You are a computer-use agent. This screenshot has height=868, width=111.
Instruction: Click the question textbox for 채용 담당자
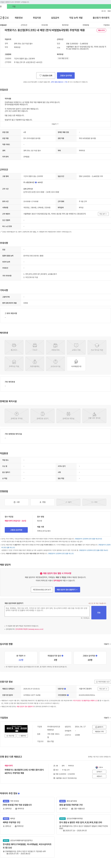click(x=47, y=611)
